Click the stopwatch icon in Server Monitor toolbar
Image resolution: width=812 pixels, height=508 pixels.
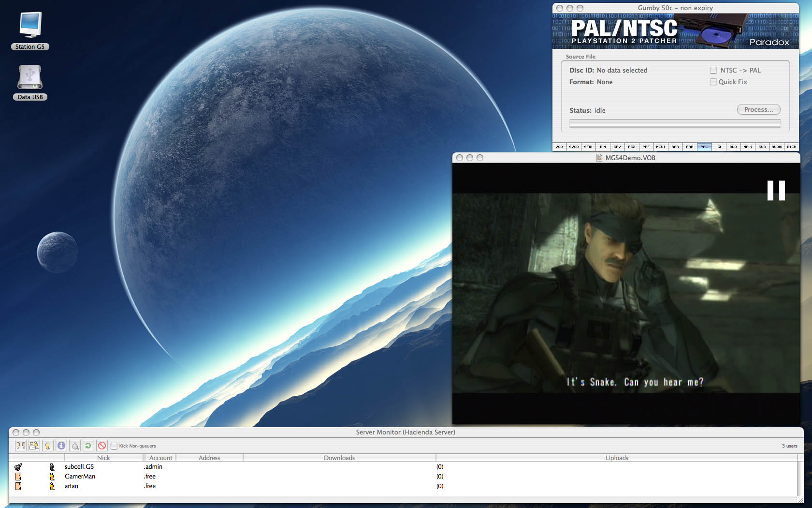tap(75, 446)
